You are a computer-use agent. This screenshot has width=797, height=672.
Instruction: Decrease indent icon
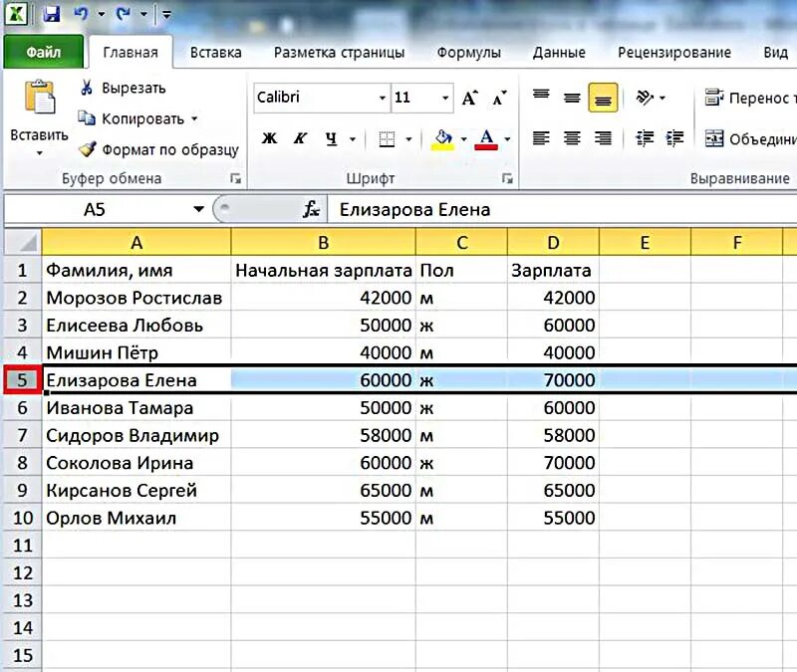pyautogui.click(x=645, y=137)
